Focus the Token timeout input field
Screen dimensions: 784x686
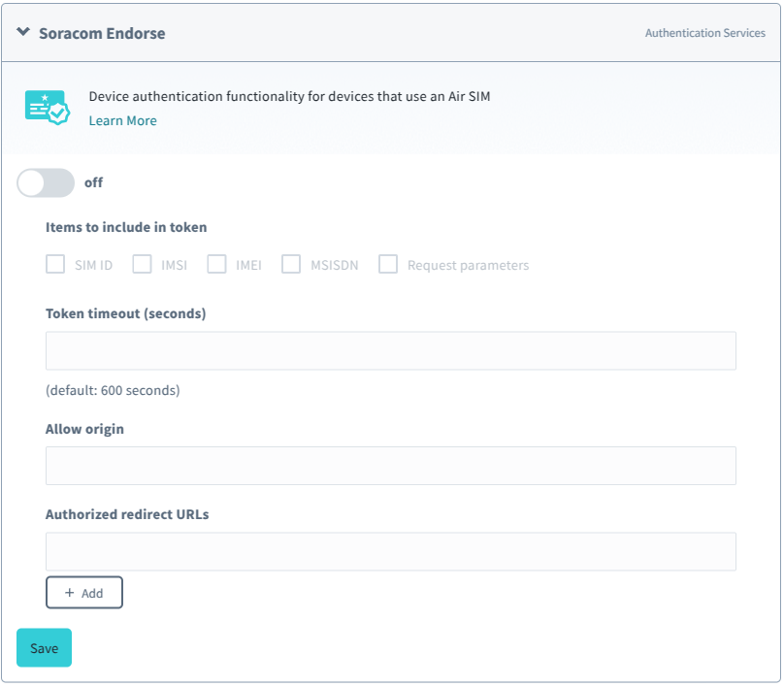[x=390, y=350]
